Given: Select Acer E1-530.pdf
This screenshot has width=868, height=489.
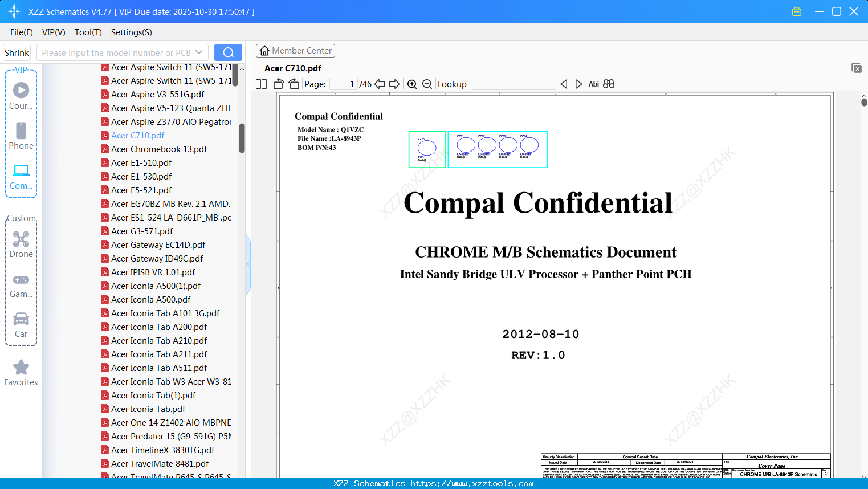Looking at the screenshot, I should click(x=141, y=177).
